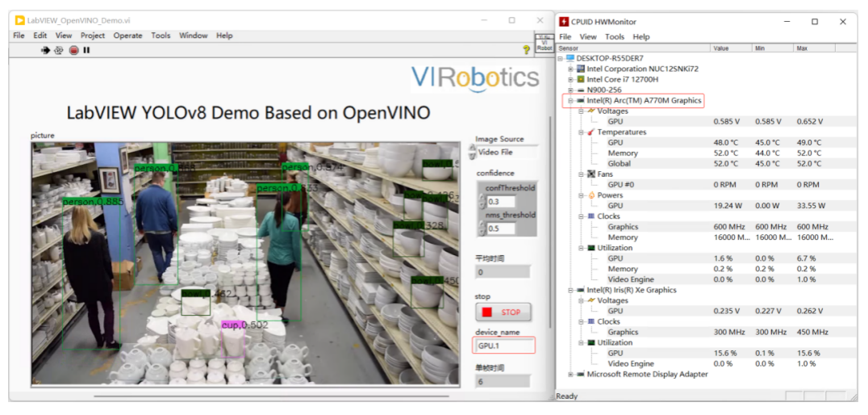Collapse the DESKTOP-R55DER7 tree node

click(x=560, y=58)
